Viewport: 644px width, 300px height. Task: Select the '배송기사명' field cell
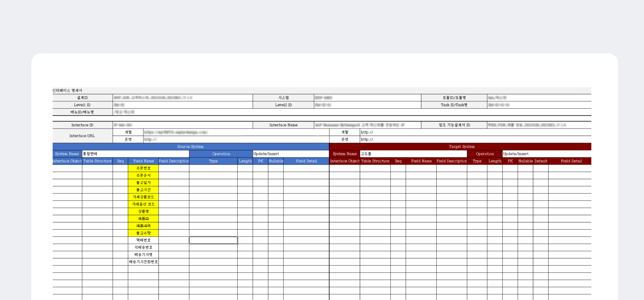click(143, 254)
